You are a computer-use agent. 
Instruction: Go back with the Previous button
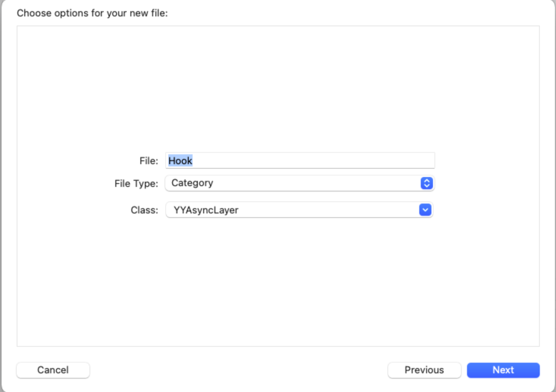[x=424, y=370]
